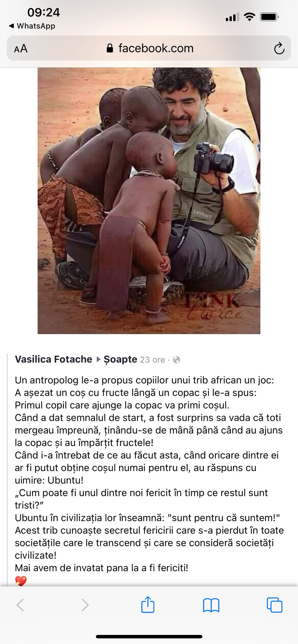
Task: Tap the home indicator bar
Action: (x=149, y=636)
